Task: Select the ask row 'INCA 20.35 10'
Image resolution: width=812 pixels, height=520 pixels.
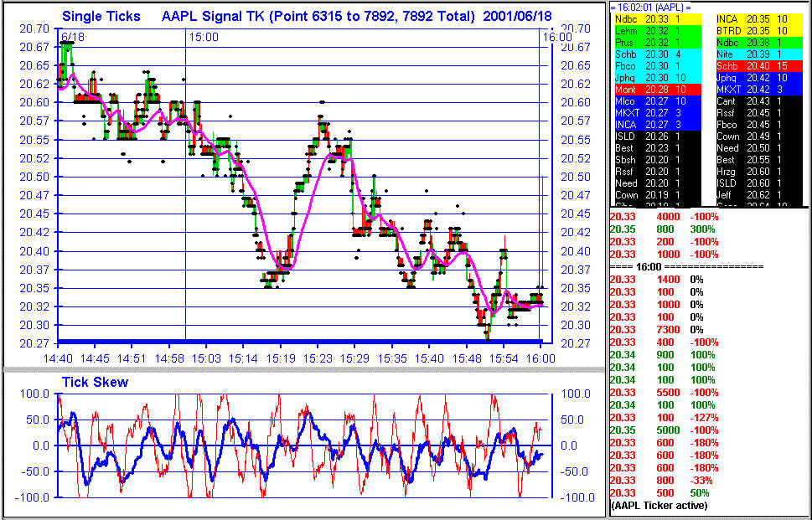Action: pyautogui.click(x=758, y=19)
